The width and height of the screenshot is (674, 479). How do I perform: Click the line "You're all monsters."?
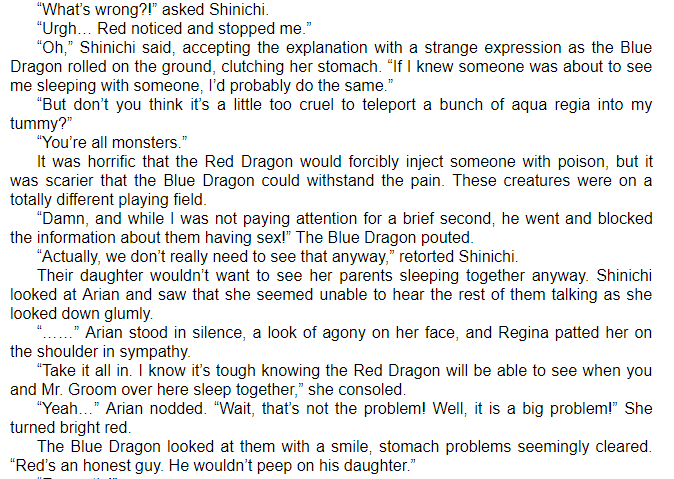(112, 142)
